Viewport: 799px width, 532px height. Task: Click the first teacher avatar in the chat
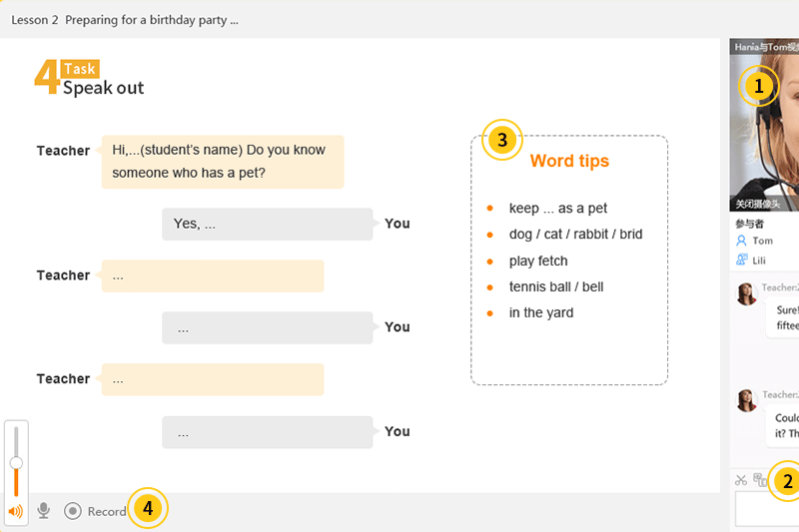point(746,293)
